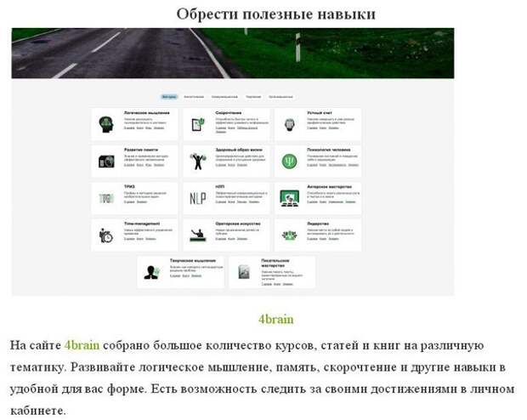Switch to the Коммуникационные courses tab
The height and width of the screenshot is (420, 527).
[224, 97]
